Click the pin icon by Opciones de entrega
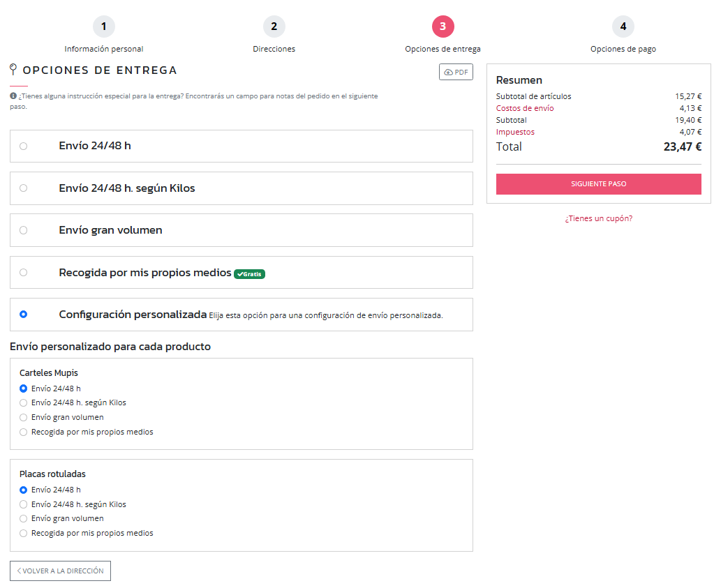721x588 pixels. click(x=13, y=70)
